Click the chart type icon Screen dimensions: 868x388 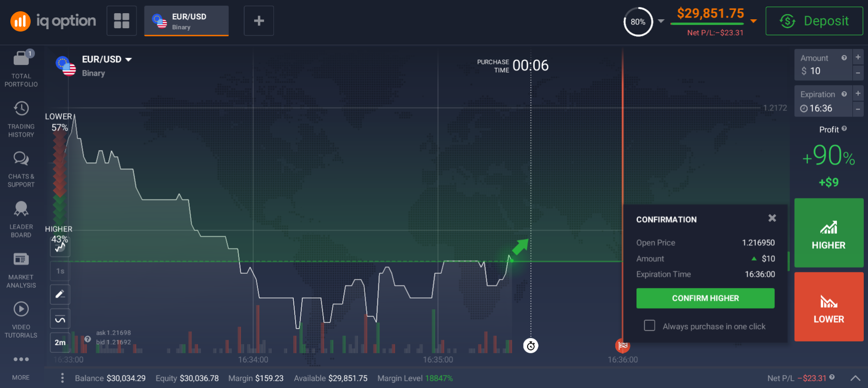pos(60,247)
